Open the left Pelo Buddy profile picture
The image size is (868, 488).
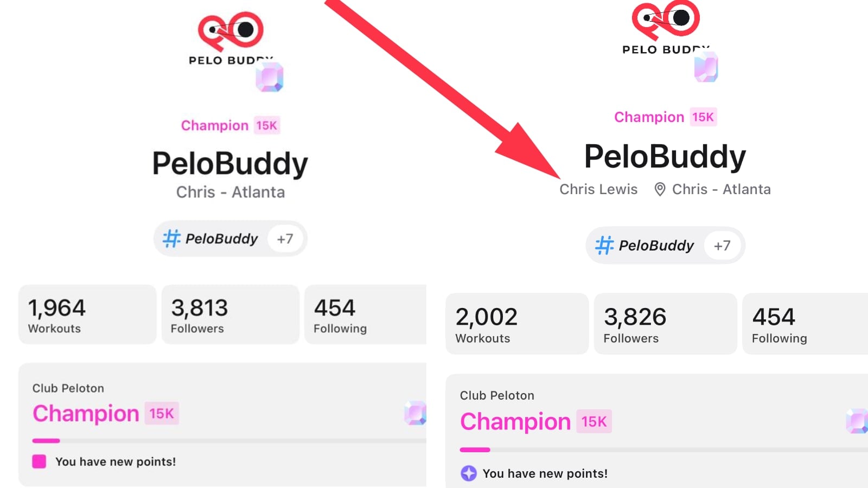231,38
